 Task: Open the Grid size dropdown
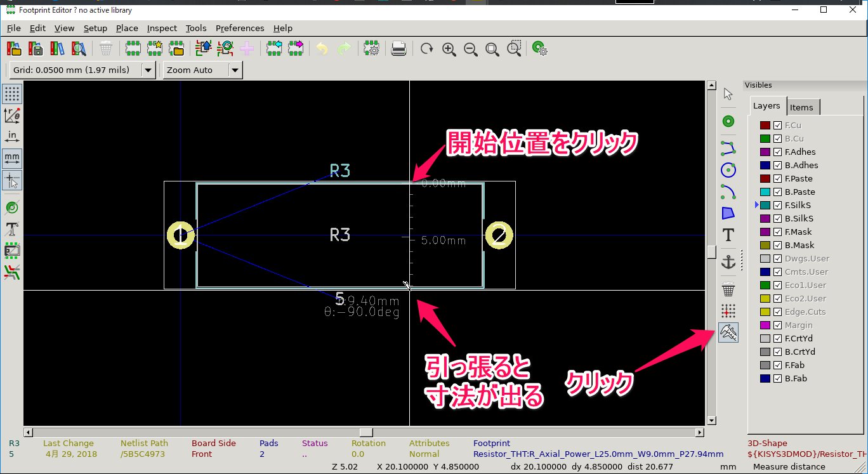(x=148, y=70)
